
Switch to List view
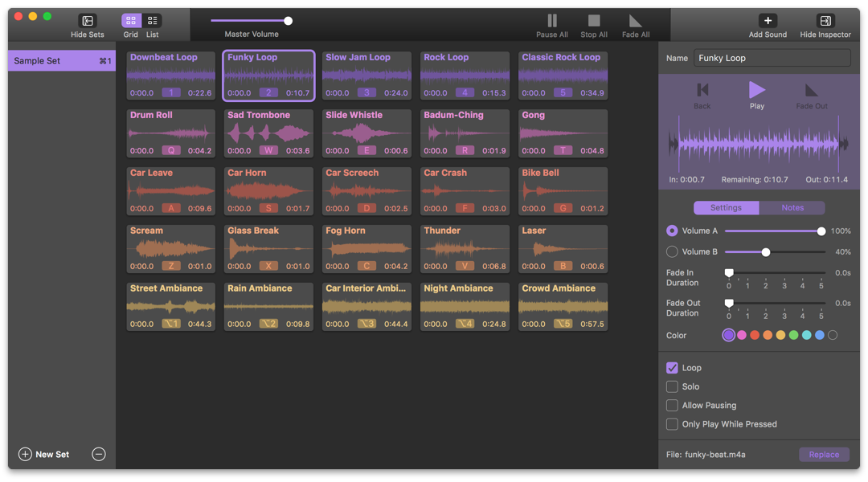click(x=152, y=21)
